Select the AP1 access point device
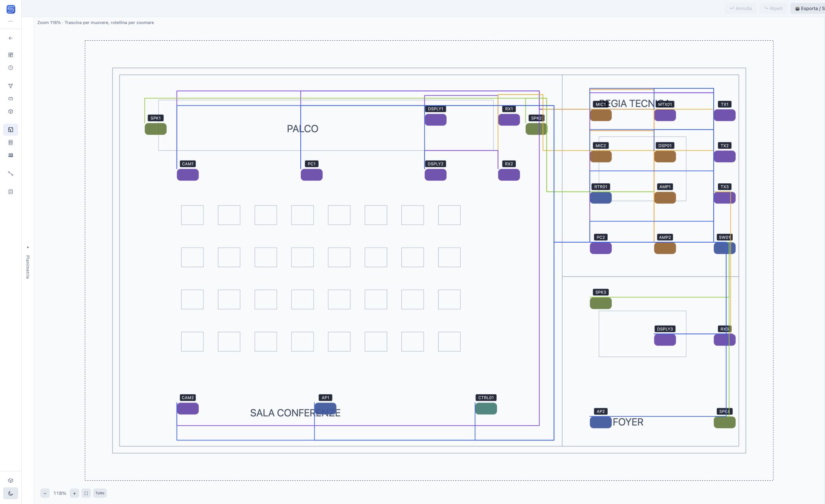The image size is (825, 504). pos(325,409)
